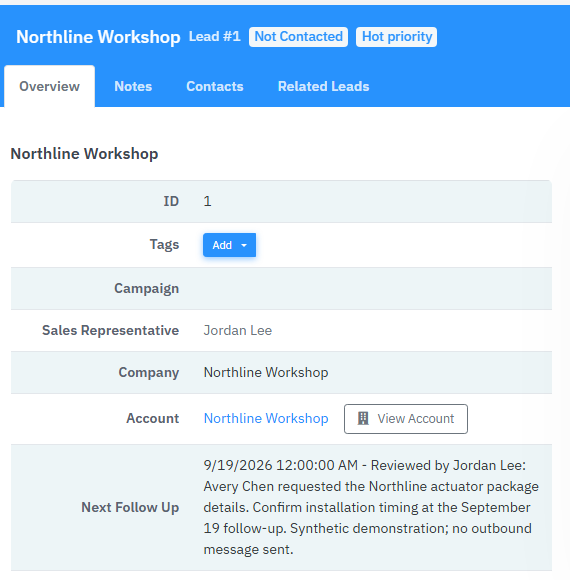This screenshot has width=570, height=580.
Task: Open the Overview tab
Action: (49, 86)
